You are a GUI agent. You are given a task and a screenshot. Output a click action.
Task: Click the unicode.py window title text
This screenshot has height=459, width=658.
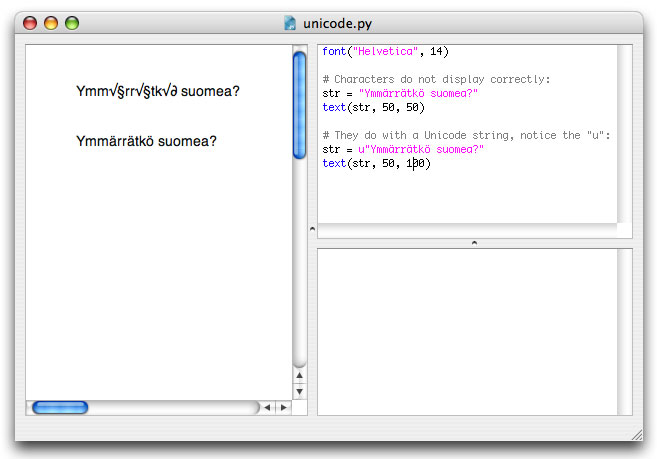pyautogui.click(x=337, y=23)
